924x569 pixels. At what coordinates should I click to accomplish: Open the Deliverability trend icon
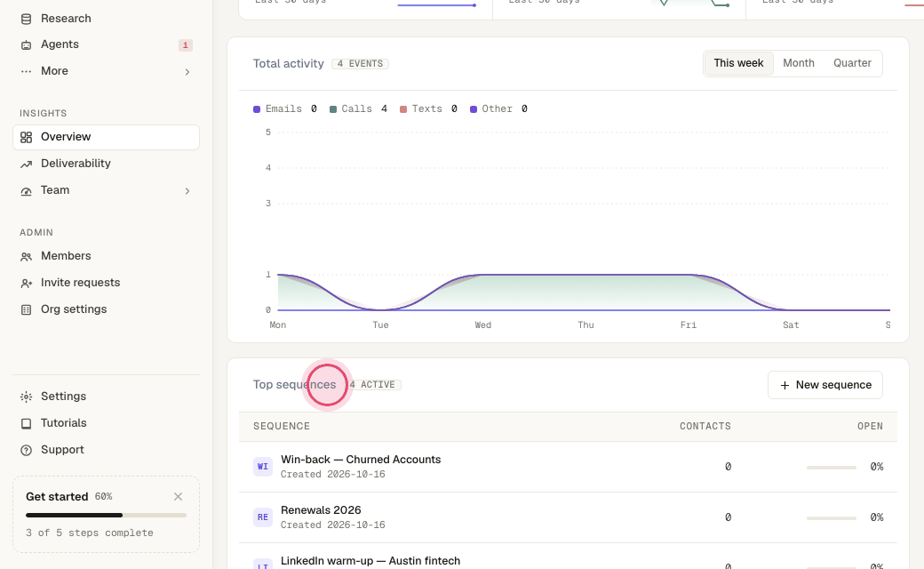pos(26,164)
